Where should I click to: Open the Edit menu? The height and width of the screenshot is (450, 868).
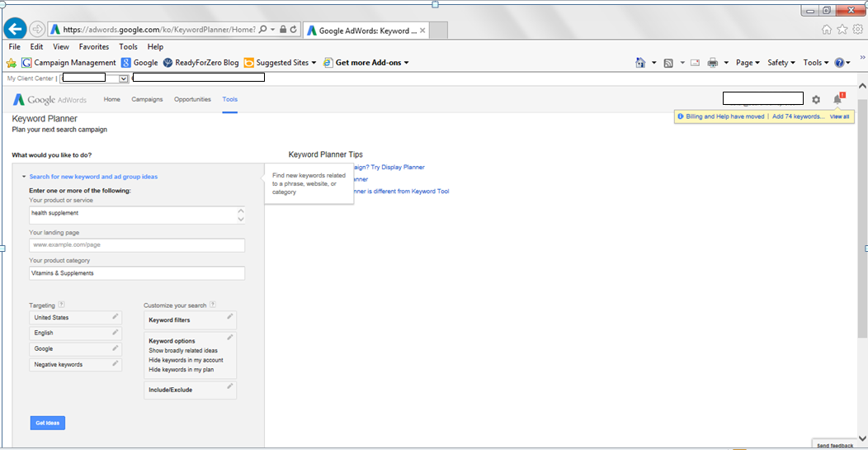point(36,47)
